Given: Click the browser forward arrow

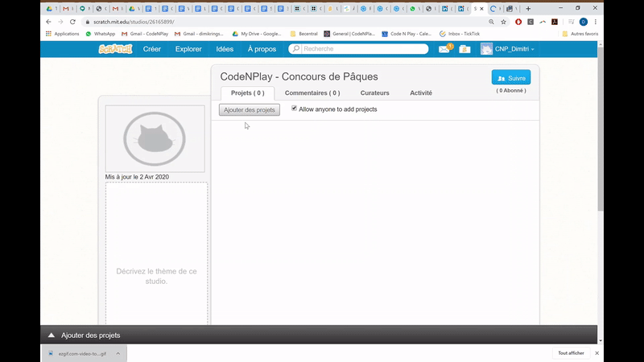Looking at the screenshot, I should tap(60, 22).
